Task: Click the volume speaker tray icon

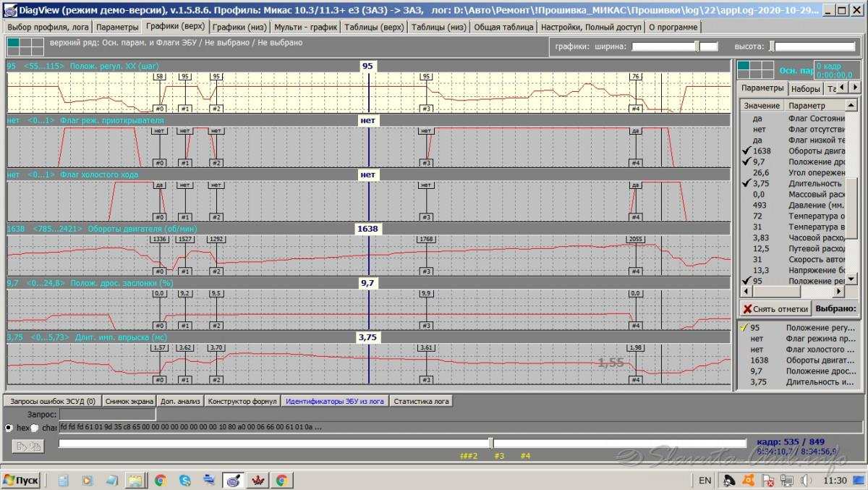Action: point(806,480)
